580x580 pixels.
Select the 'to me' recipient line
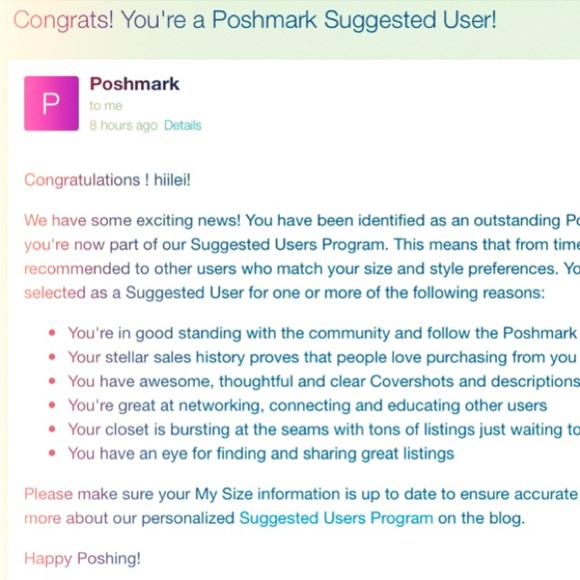click(x=106, y=106)
